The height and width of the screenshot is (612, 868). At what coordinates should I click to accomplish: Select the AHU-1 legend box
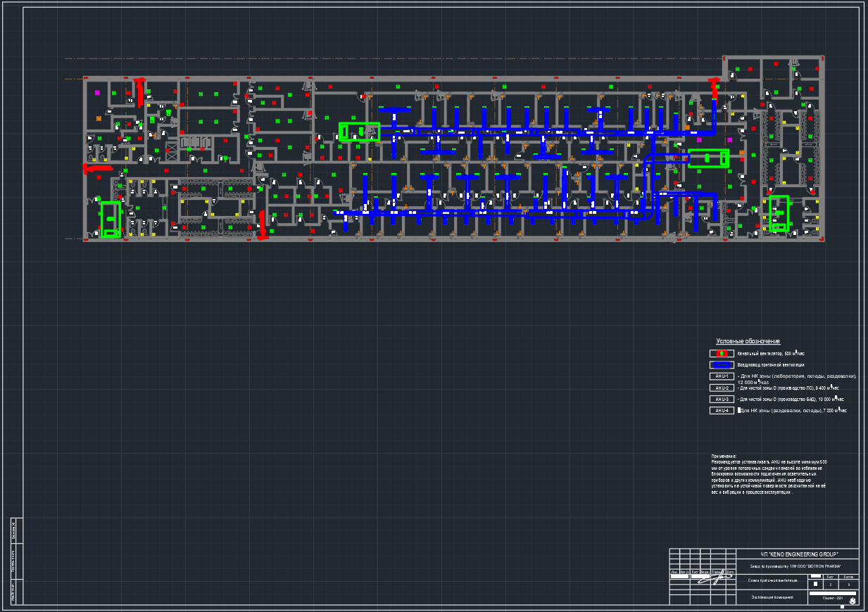(722, 376)
